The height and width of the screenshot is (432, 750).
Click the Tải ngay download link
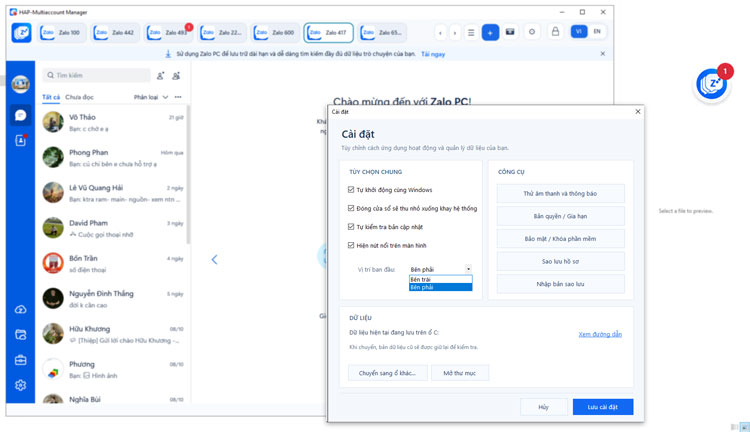click(433, 54)
